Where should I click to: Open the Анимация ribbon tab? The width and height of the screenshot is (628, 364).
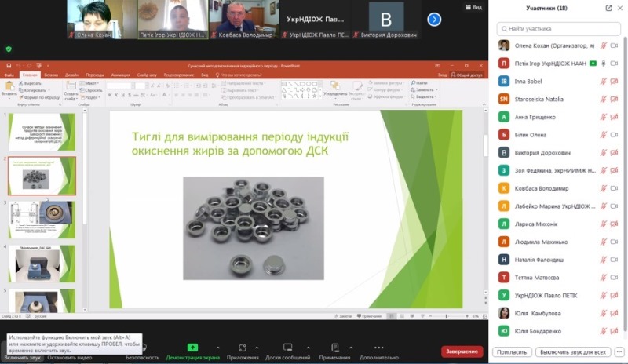(x=121, y=75)
